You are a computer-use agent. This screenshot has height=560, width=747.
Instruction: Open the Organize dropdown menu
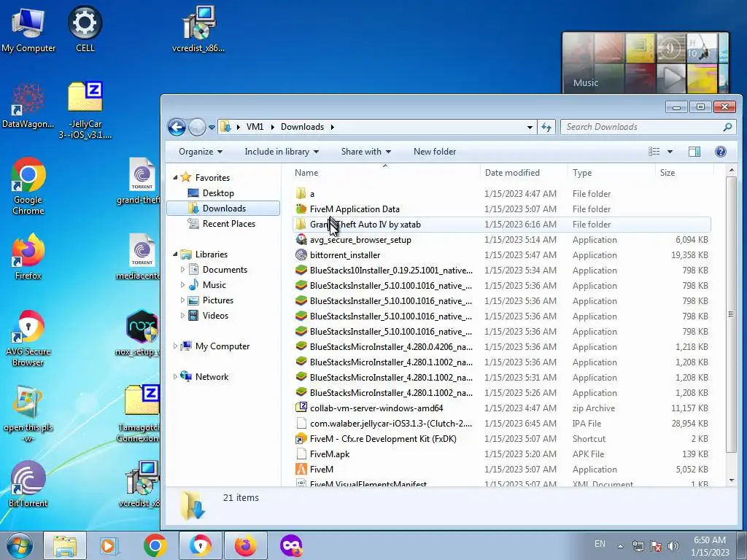201,152
